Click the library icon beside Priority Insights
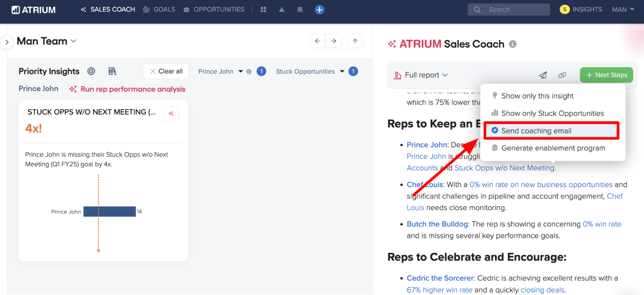The image size is (644, 295). [x=112, y=71]
